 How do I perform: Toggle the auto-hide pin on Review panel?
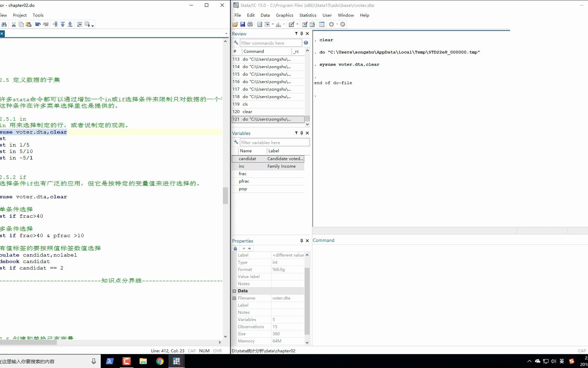301,33
